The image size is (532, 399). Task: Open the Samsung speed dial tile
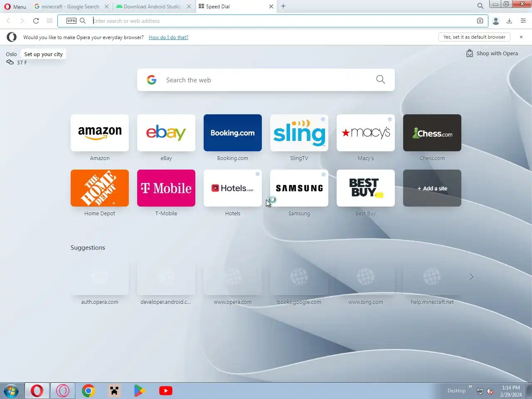pyautogui.click(x=299, y=188)
